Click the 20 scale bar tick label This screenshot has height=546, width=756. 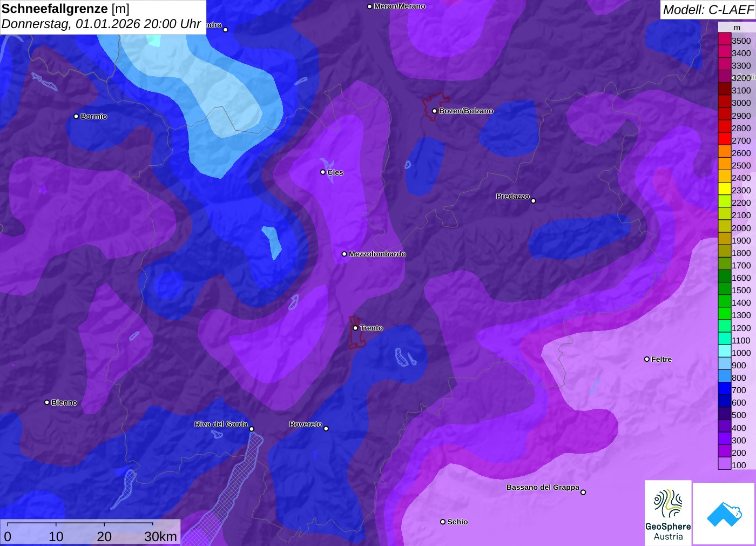click(104, 536)
